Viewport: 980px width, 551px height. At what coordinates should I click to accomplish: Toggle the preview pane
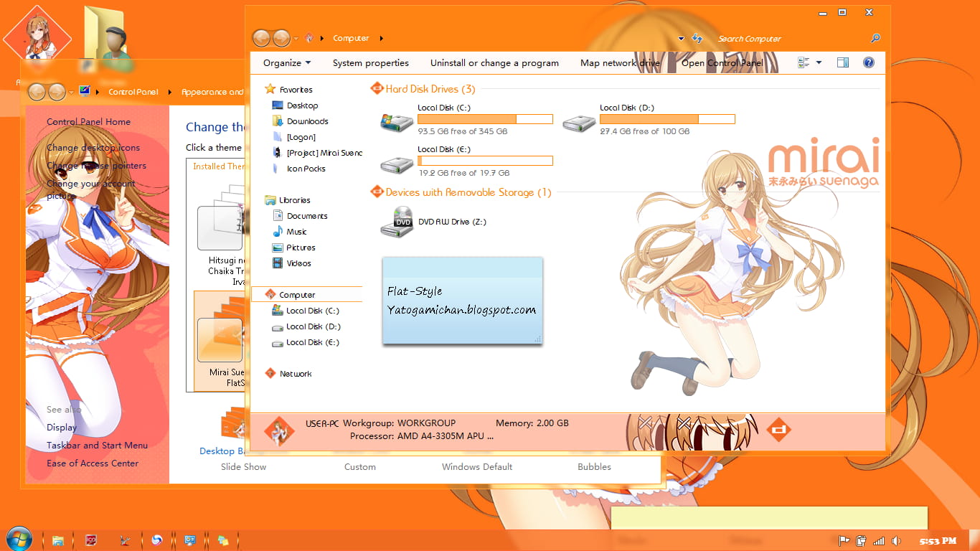842,62
